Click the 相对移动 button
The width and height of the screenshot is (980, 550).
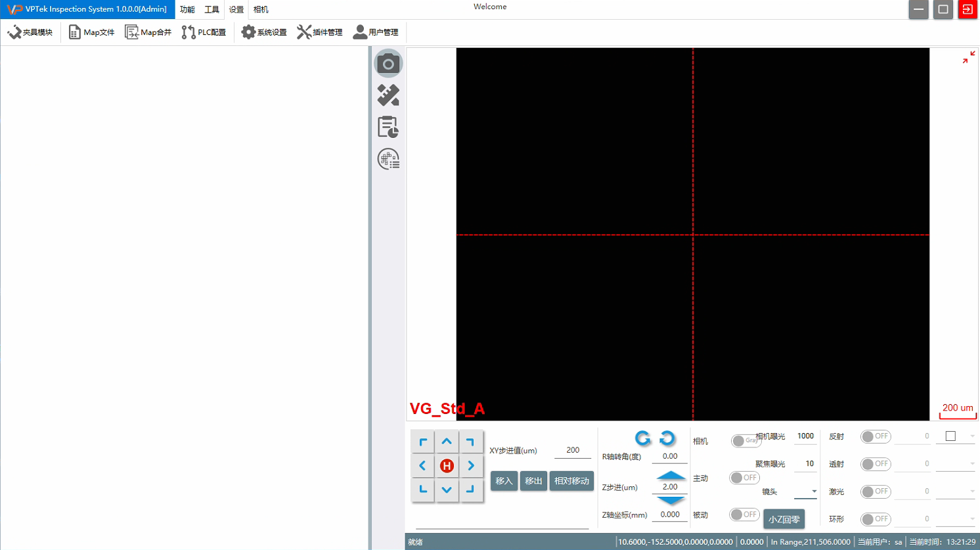[x=571, y=481]
